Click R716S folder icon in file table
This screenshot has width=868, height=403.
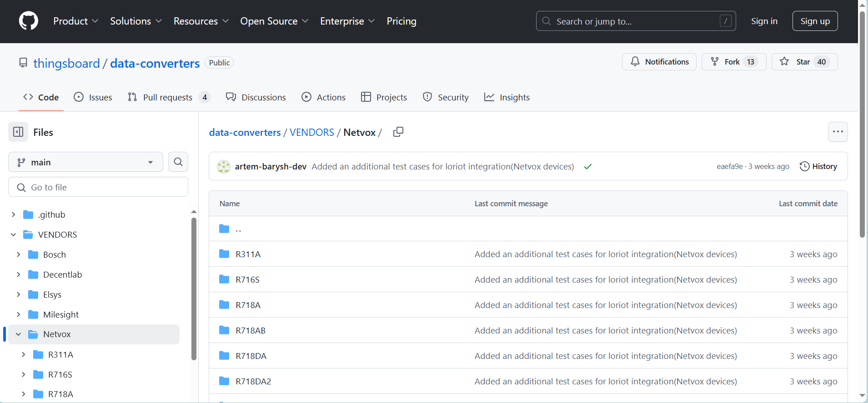click(x=224, y=279)
